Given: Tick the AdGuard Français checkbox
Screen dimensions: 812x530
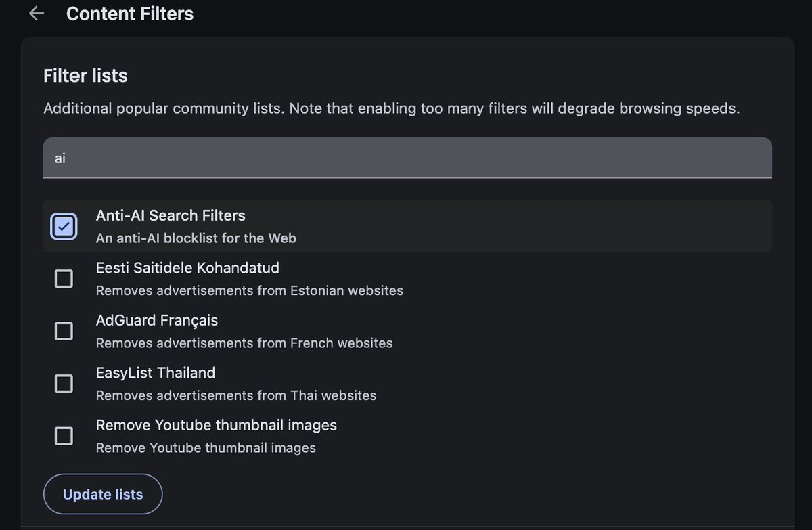Looking at the screenshot, I should click(x=64, y=331).
